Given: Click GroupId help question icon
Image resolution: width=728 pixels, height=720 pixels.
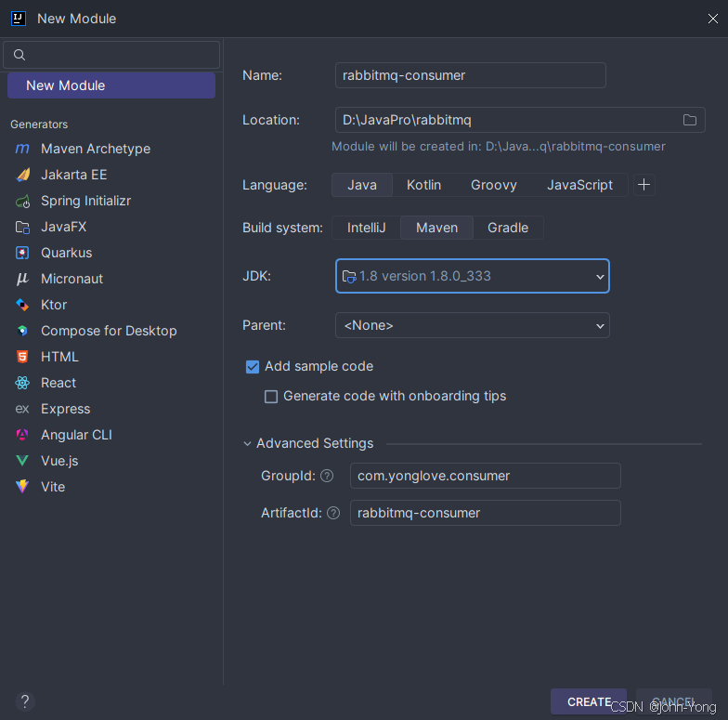Looking at the screenshot, I should [327, 476].
